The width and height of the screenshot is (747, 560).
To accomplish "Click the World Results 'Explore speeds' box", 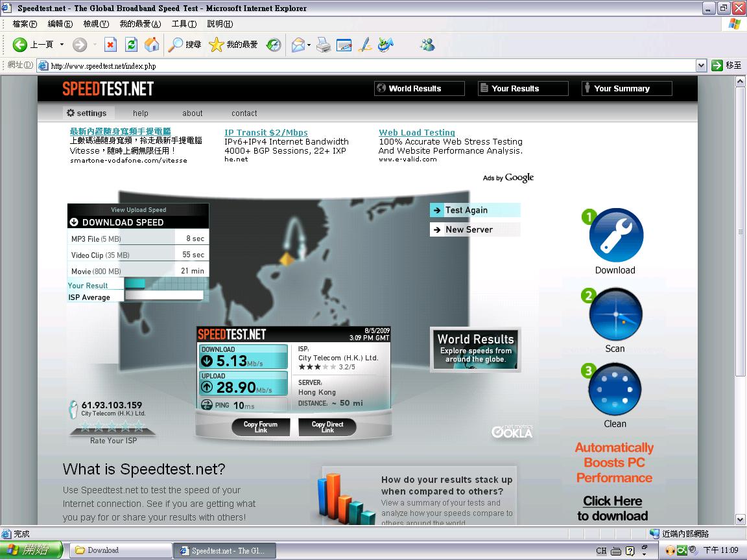I will pyautogui.click(x=475, y=349).
